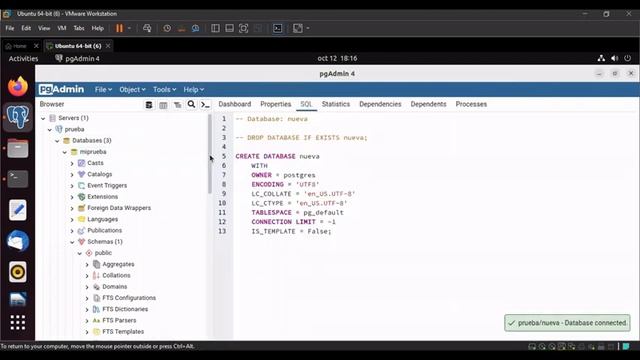Screen dimensions: 640x360
Task: Click Filtered Rows icon in Browser toolbar
Action: click(178, 105)
